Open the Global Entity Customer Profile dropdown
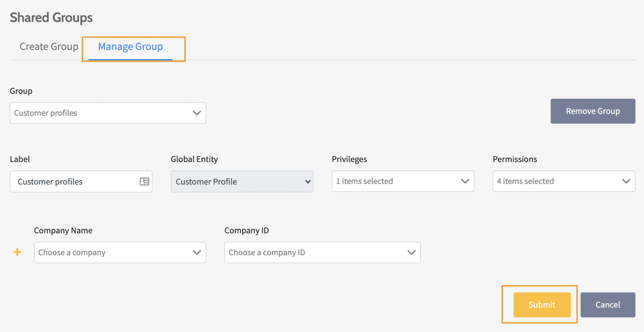 (x=237, y=182)
